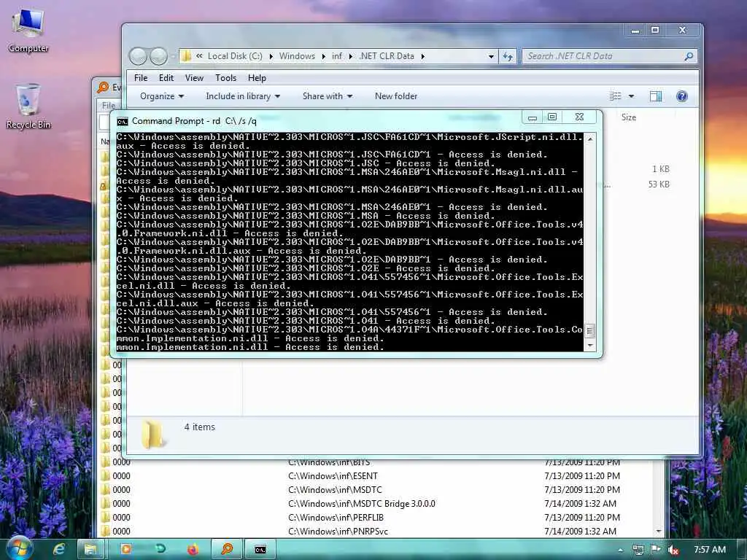Click the taskbar clock 7:57 AM
Viewport: 747px width, 560px height.
tap(709, 550)
